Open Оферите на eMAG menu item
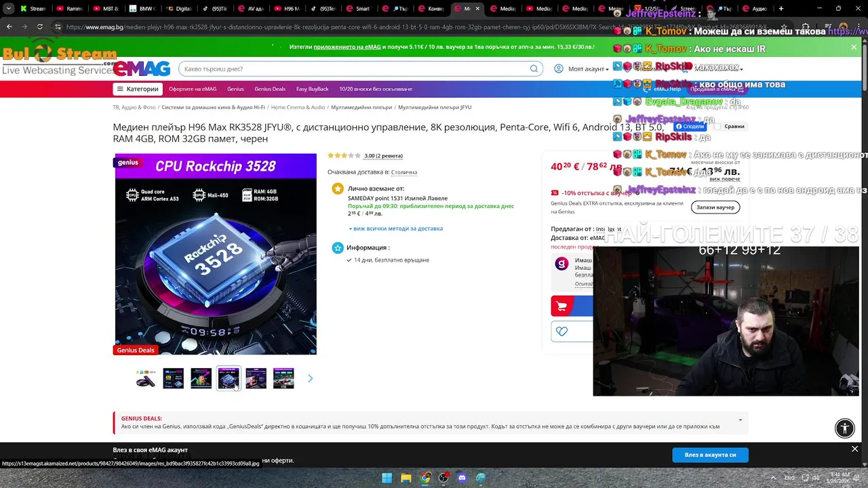The height and width of the screenshot is (488, 868). click(193, 89)
